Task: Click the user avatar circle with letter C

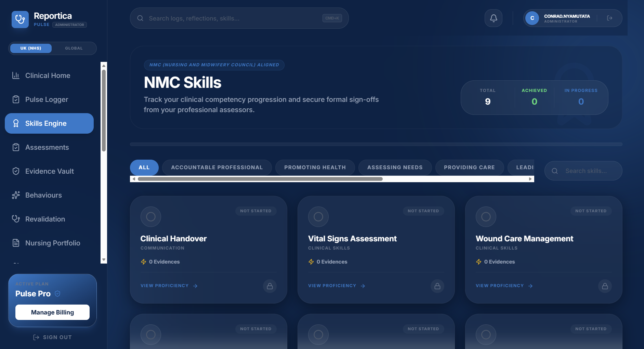Action: tap(532, 18)
